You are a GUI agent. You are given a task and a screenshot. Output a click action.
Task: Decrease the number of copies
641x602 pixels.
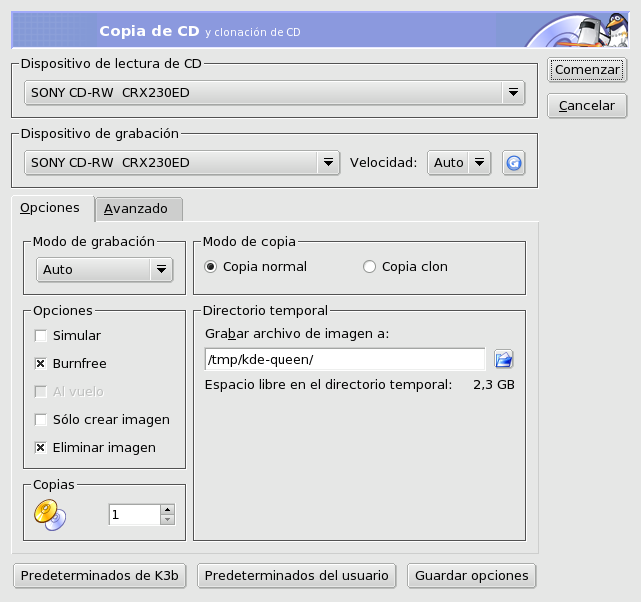click(x=168, y=520)
